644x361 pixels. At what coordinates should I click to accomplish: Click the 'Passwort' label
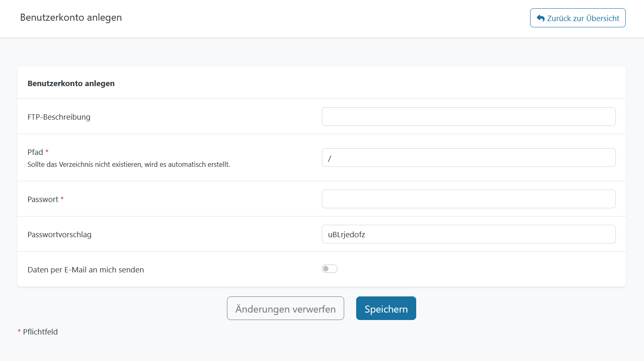click(43, 200)
